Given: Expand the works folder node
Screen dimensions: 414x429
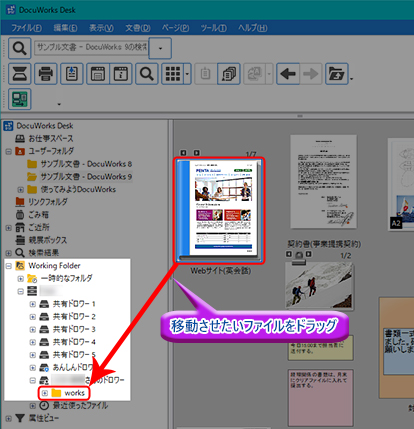Looking at the screenshot, I should point(45,393).
